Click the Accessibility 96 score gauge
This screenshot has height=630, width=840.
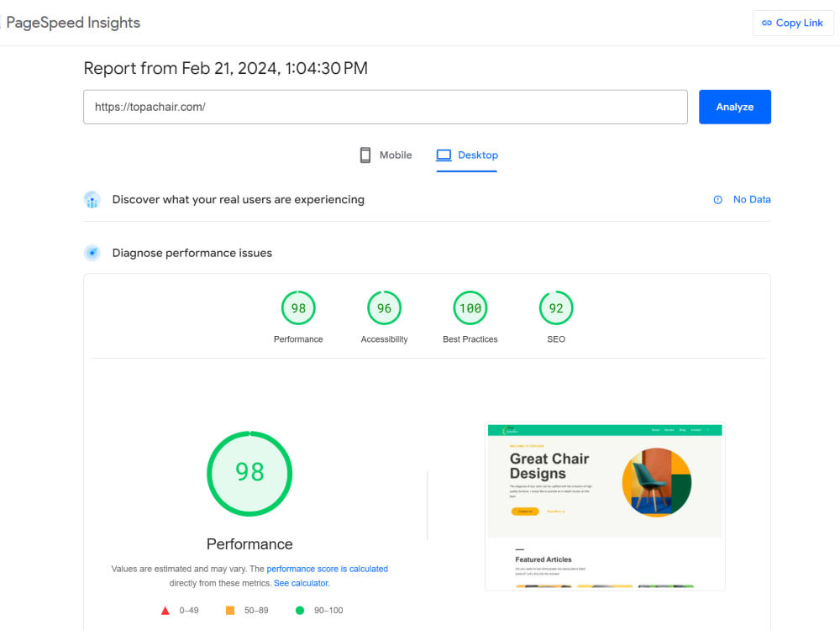384,307
